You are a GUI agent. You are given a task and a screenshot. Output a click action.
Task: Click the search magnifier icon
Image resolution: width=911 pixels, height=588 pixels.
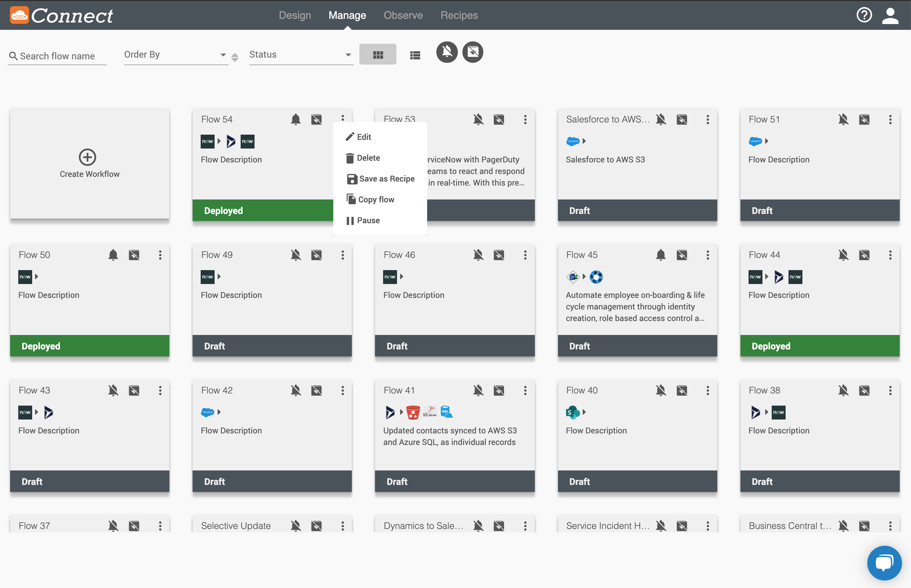pyautogui.click(x=13, y=56)
